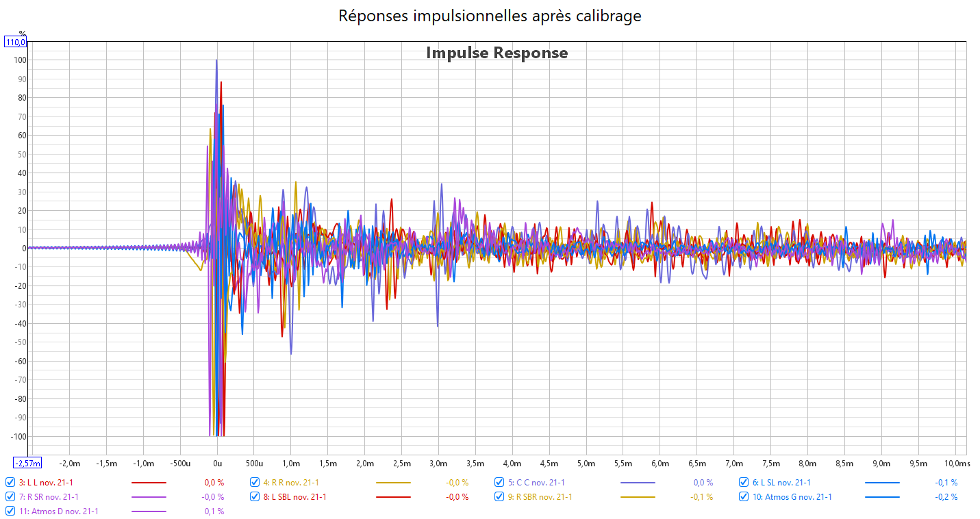Toggle the '4: R R nov. 21-1' checkbox
The width and height of the screenshot is (980, 519).
coord(255,482)
